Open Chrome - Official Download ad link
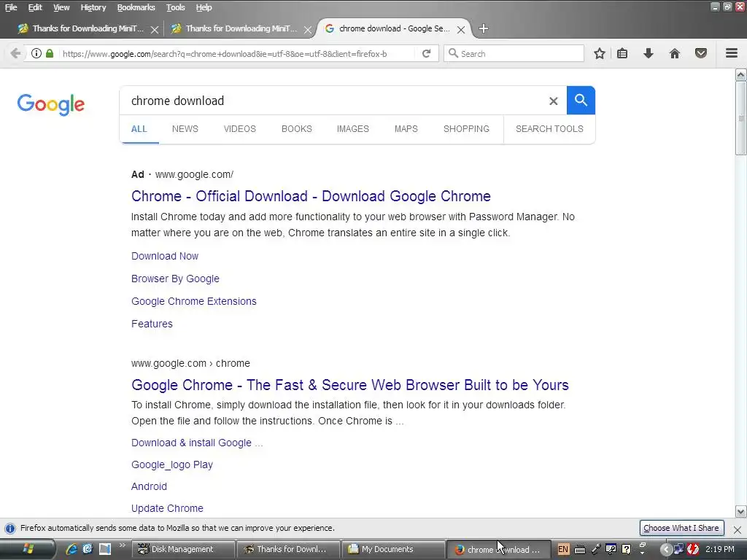The height and width of the screenshot is (560, 747). (311, 196)
